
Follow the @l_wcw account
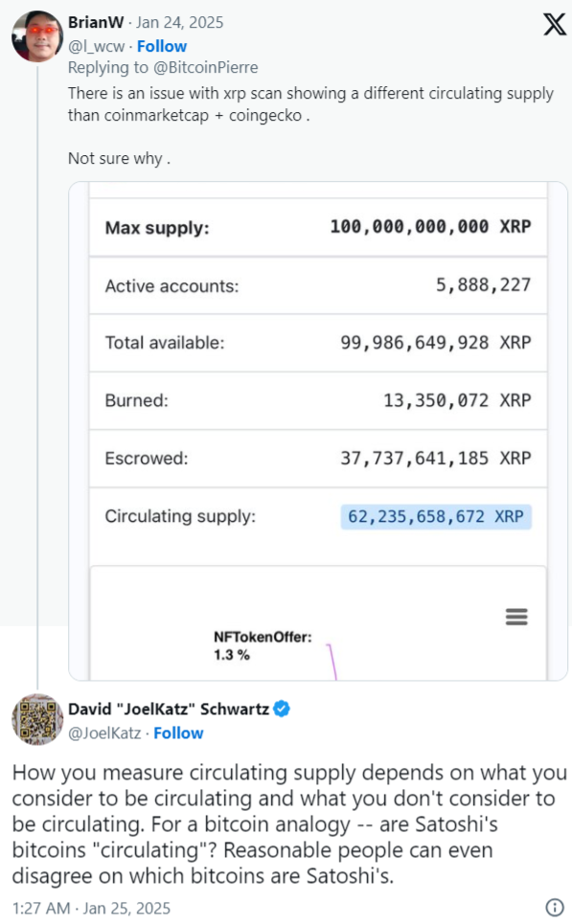[x=162, y=47]
